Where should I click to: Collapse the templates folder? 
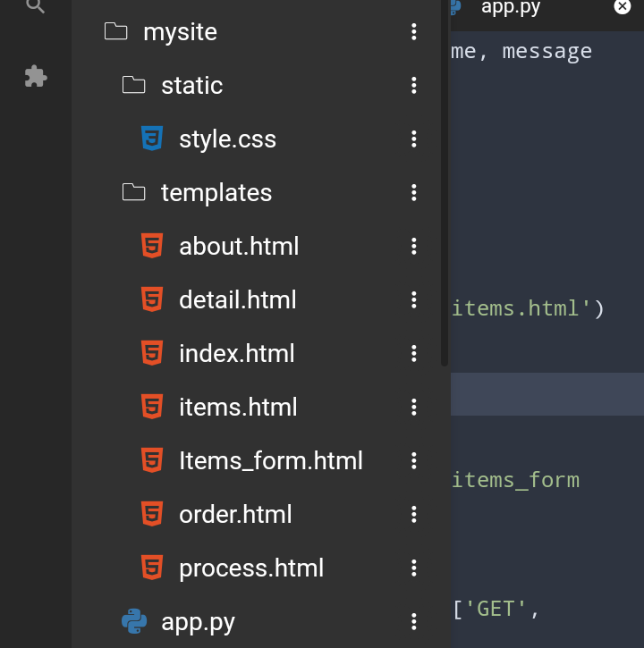[x=216, y=192]
